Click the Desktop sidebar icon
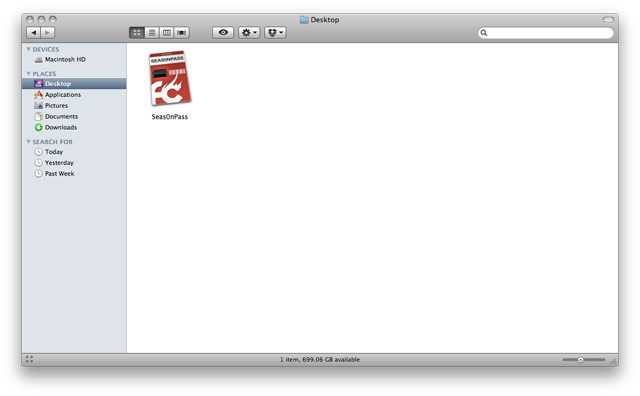This screenshot has height=396, width=640. pos(38,84)
